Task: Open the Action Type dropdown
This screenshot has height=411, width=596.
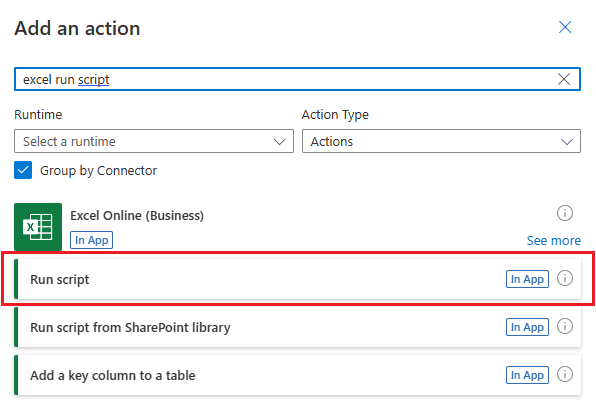Action: (x=441, y=141)
